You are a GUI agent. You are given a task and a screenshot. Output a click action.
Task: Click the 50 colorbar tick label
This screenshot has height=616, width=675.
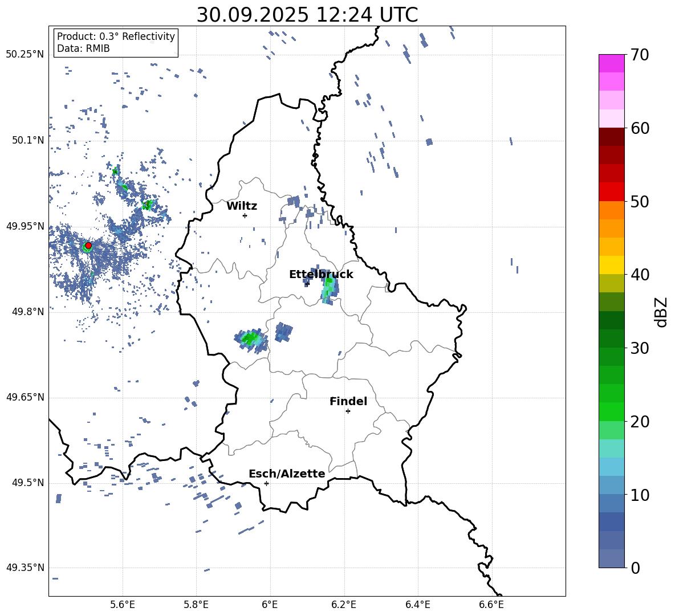pos(640,202)
